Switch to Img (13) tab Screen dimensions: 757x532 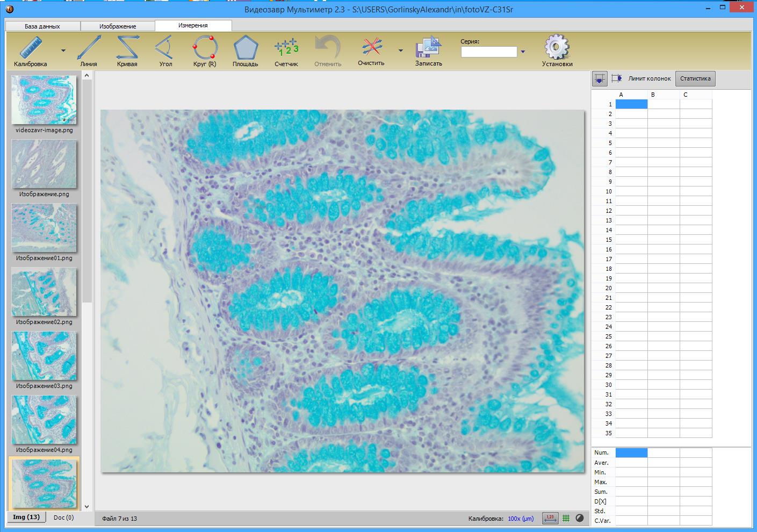tap(26, 517)
